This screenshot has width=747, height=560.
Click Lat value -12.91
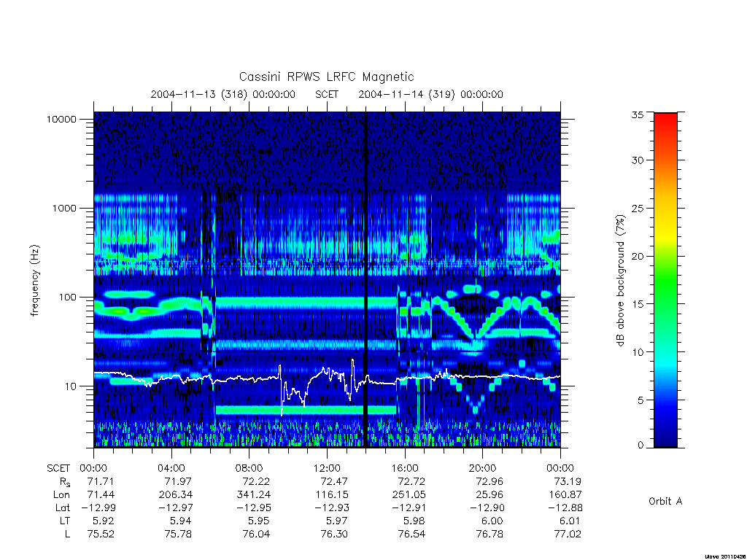pos(409,508)
